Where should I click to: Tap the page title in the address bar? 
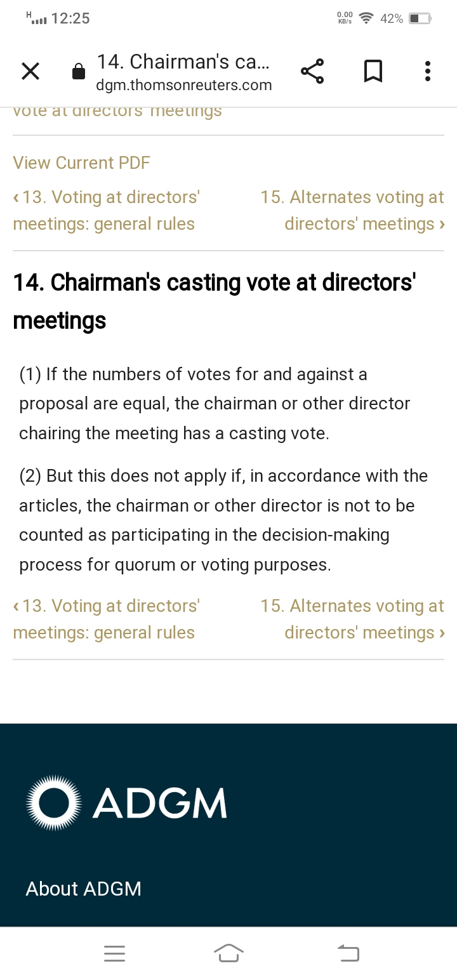point(183,62)
